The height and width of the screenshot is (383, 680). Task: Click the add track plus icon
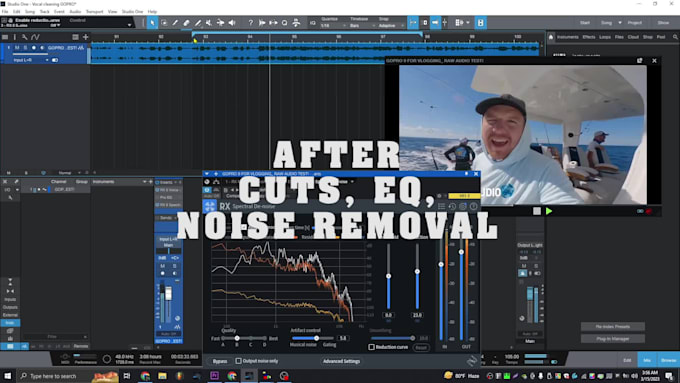85,37
